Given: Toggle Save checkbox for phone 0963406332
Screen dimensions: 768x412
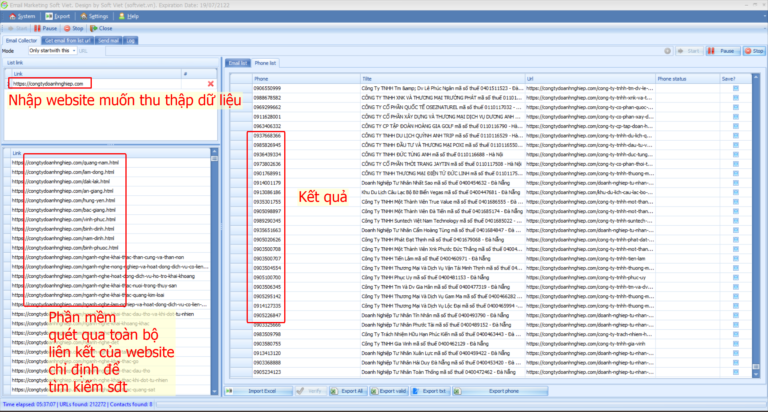Looking at the screenshot, I should click(x=736, y=126).
